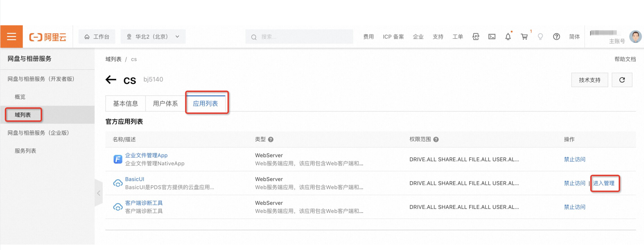Open the user avatar menu
644x250 pixels.
tap(635, 36)
